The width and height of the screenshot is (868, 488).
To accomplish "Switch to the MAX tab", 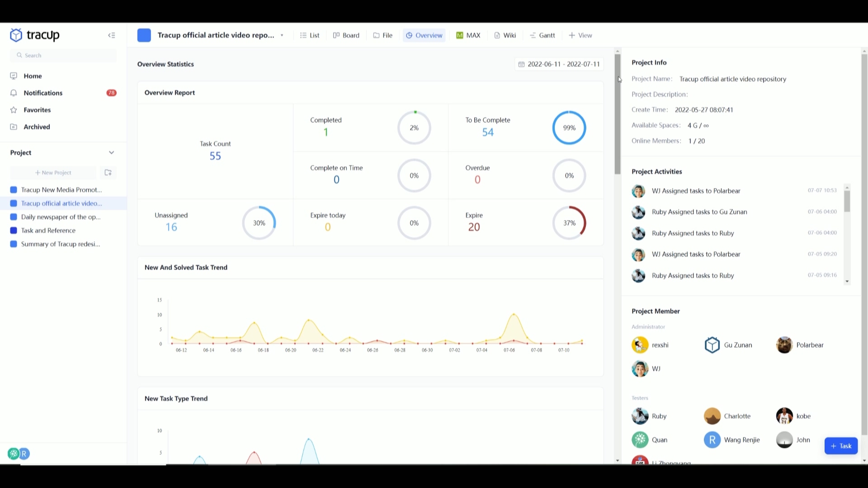I will pos(468,35).
